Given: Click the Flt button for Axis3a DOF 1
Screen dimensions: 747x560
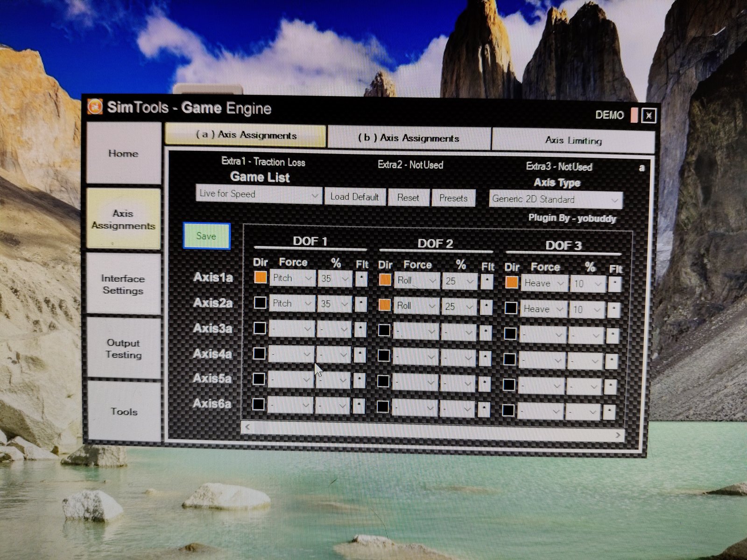Looking at the screenshot, I should coord(360,329).
